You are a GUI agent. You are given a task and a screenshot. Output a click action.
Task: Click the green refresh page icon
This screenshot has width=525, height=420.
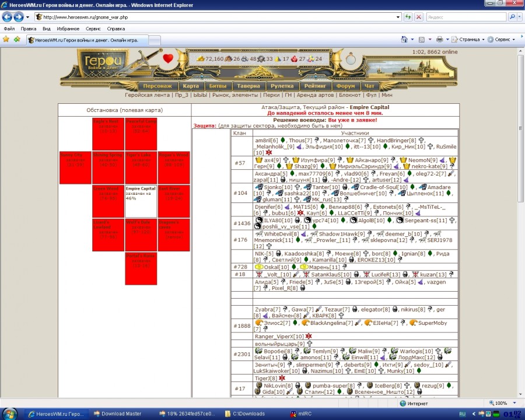point(408,17)
